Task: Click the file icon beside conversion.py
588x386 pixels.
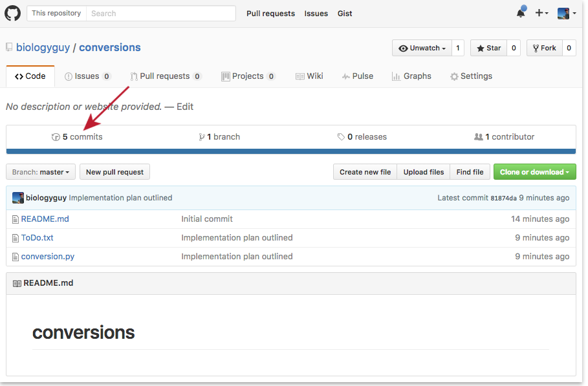Action: pos(16,257)
